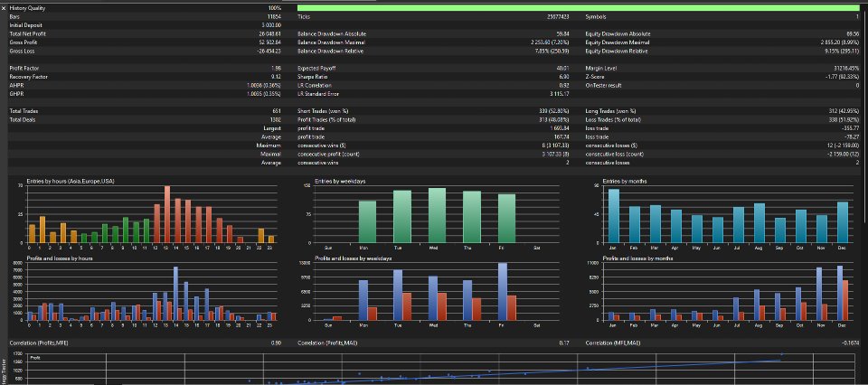Select the AHPR label
The width and height of the screenshot is (868, 385).
[16, 85]
